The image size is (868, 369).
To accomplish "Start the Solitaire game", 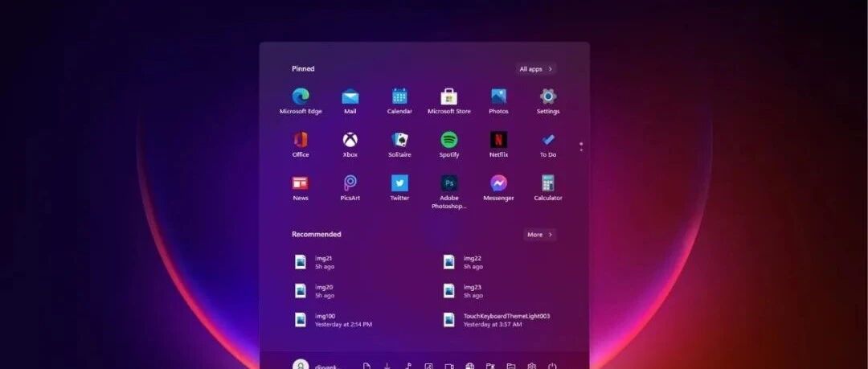I will tap(399, 144).
